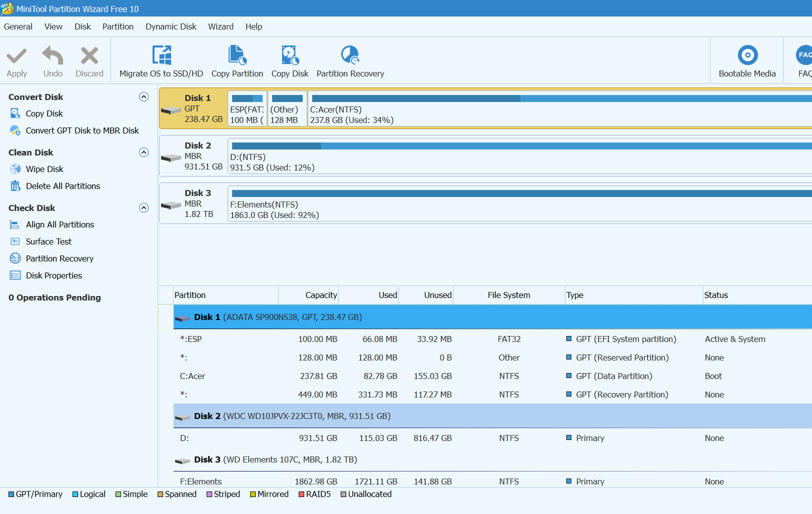
Task: Click the Disk Properties link
Action: (54, 275)
